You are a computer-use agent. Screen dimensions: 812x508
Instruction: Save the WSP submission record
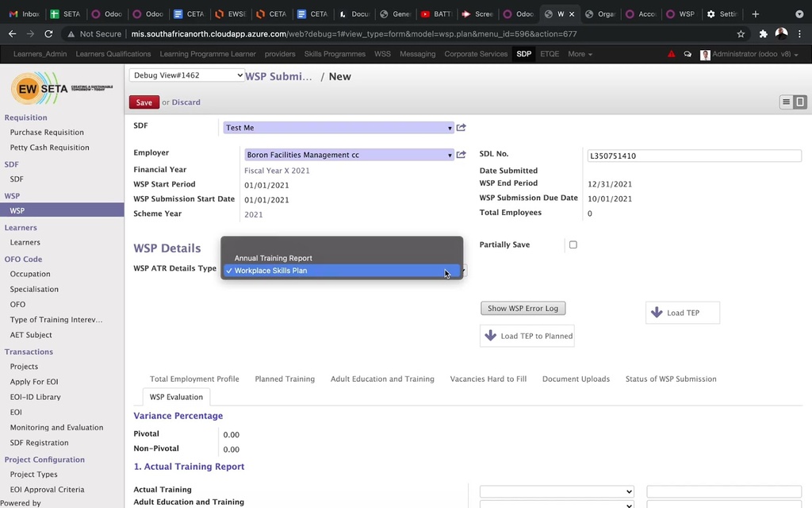143,102
